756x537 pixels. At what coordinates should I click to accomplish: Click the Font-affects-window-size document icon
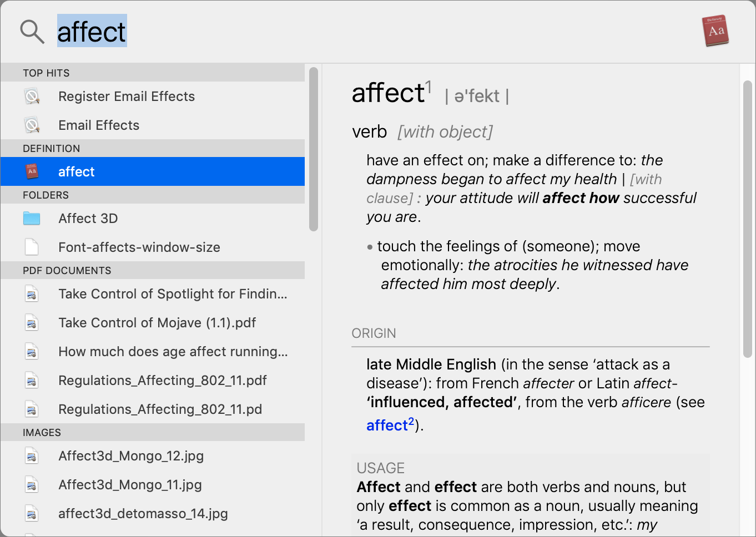click(x=32, y=247)
